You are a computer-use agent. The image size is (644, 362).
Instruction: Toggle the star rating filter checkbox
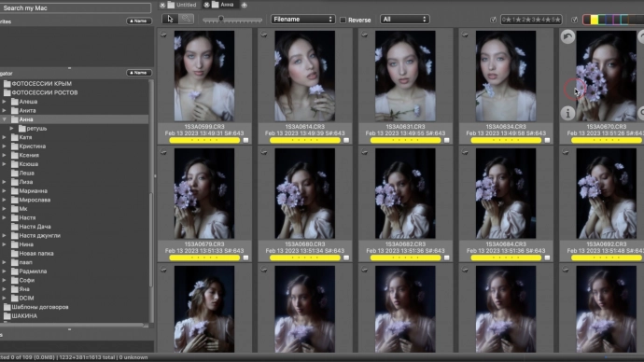tap(494, 20)
